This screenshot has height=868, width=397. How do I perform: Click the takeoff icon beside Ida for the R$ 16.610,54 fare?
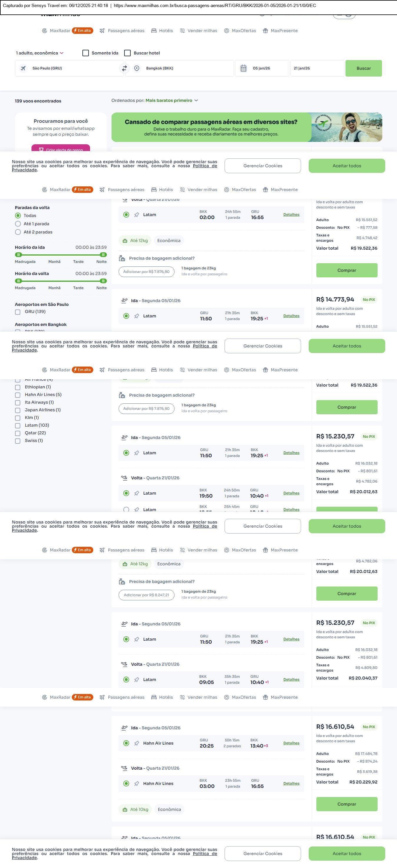click(124, 728)
